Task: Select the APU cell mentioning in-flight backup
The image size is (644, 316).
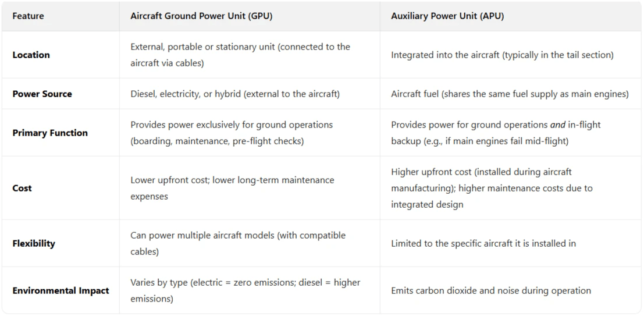Action: (496, 133)
